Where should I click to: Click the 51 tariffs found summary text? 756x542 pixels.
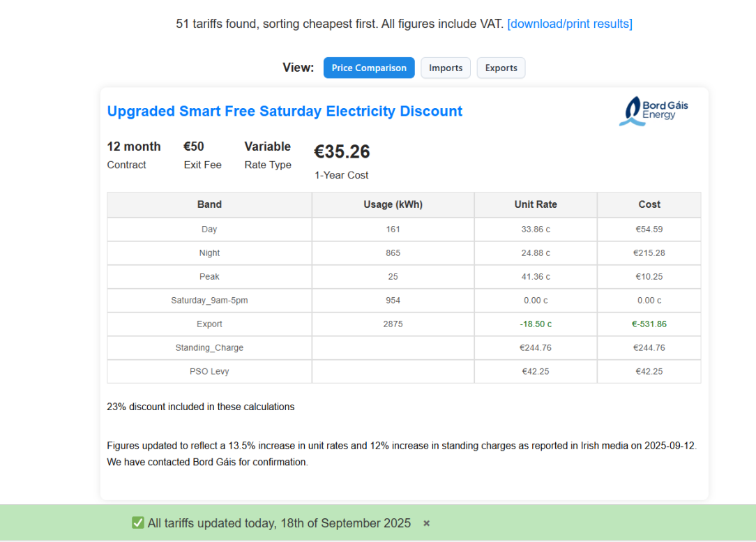click(x=340, y=24)
